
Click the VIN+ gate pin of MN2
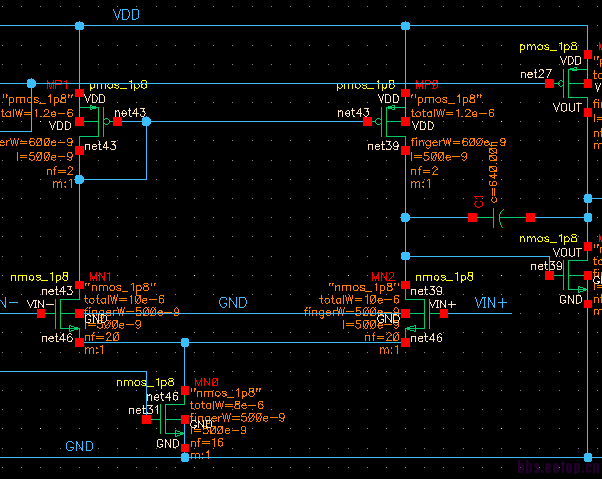coord(444,314)
